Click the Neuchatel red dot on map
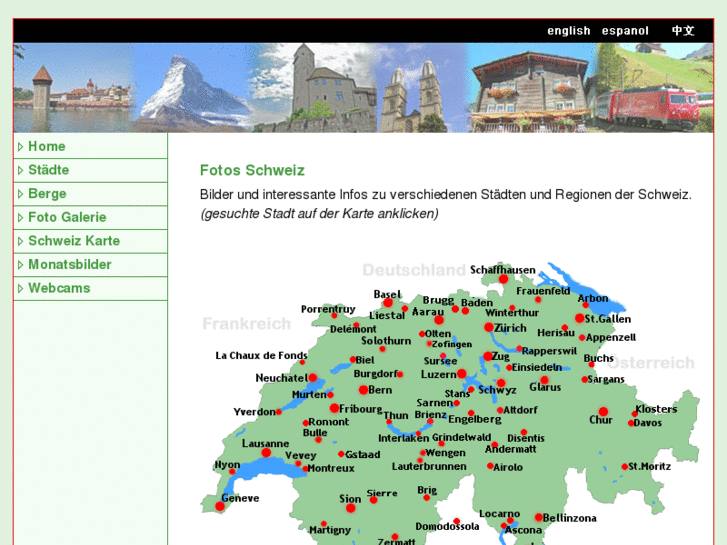The height and width of the screenshot is (545, 727). tap(313, 378)
